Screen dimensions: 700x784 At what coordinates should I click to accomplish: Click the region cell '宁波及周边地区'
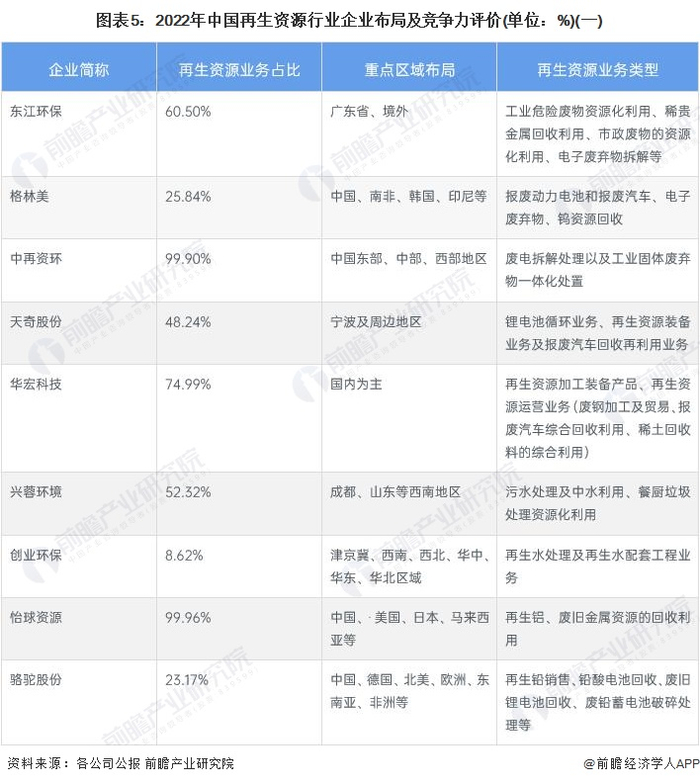(376, 322)
